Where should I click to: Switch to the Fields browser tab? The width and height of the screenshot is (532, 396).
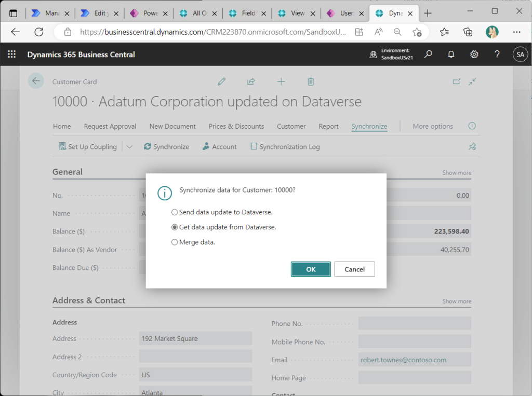point(247,13)
